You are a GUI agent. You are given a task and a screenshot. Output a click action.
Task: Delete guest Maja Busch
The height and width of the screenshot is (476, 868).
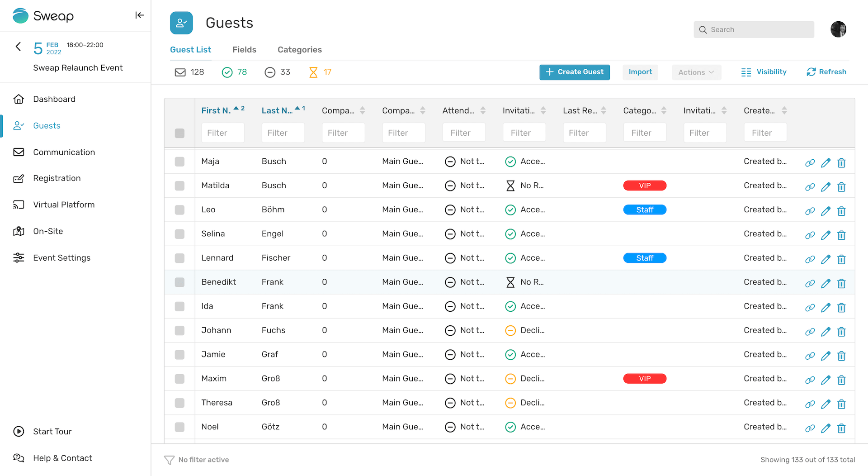(841, 163)
